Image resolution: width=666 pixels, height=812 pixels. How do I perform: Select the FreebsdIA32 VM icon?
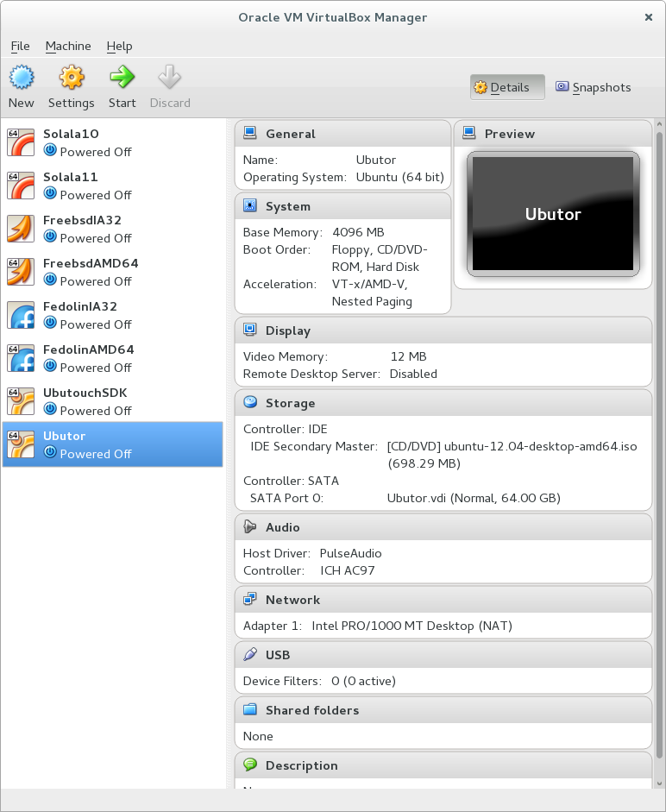(21, 229)
